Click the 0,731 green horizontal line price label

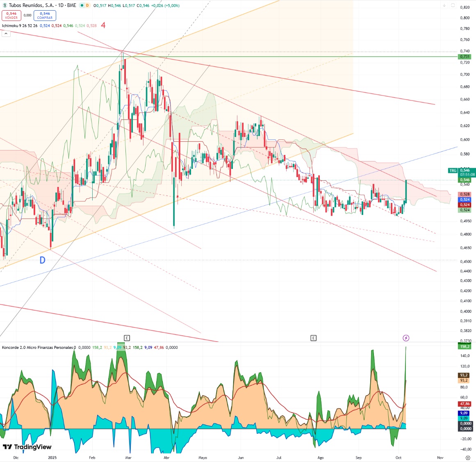pyautogui.click(x=465, y=57)
